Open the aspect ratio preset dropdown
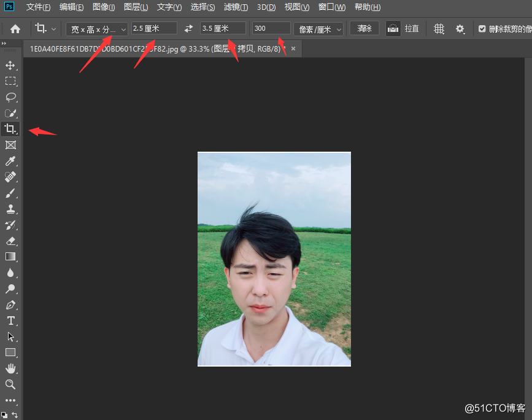Screen dimensions: 532x420 96,29
